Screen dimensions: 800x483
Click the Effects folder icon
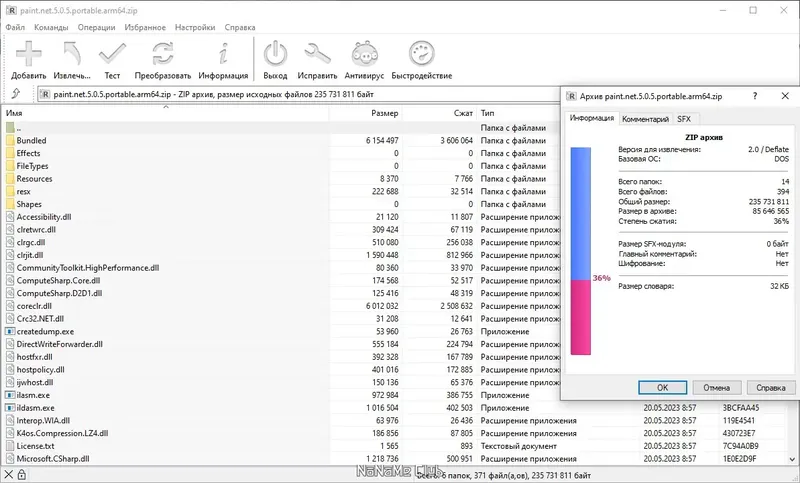[x=10, y=153]
